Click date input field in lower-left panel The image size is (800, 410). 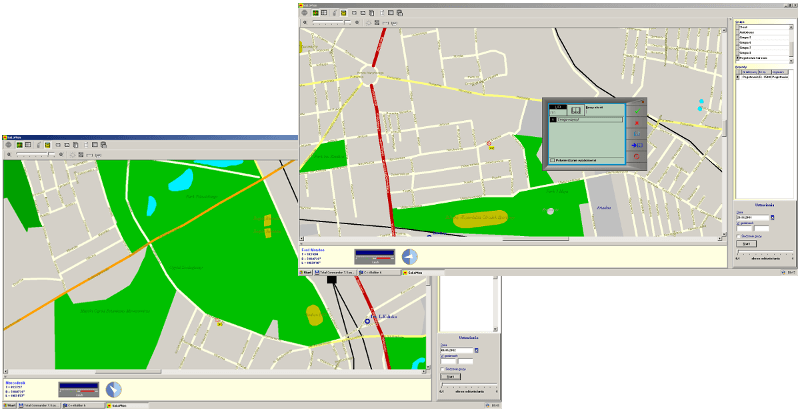click(457, 350)
